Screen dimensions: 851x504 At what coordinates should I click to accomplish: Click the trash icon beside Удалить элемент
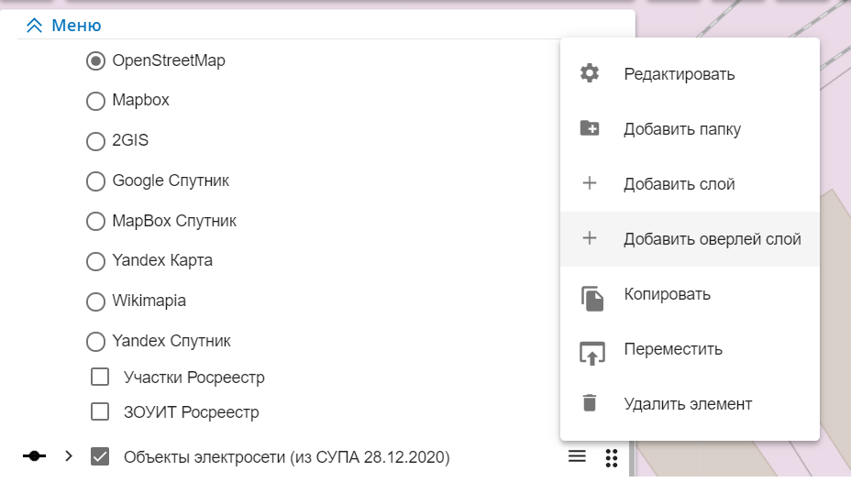click(590, 404)
